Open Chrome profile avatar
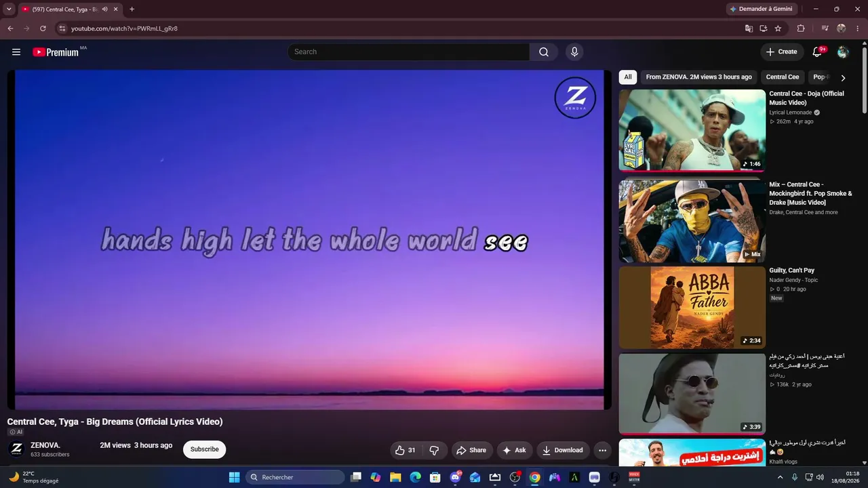The image size is (868, 488). [x=842, y=28]
